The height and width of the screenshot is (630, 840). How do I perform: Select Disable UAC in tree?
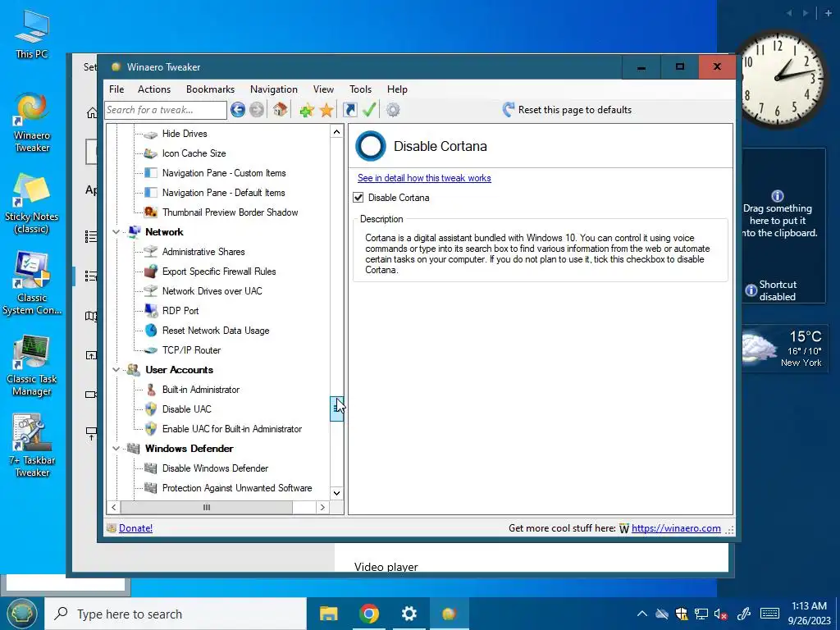[x=186, y=409]
